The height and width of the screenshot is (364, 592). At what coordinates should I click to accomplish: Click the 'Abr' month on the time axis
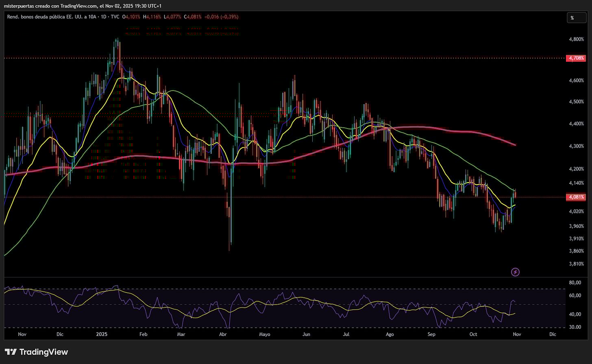222,334
